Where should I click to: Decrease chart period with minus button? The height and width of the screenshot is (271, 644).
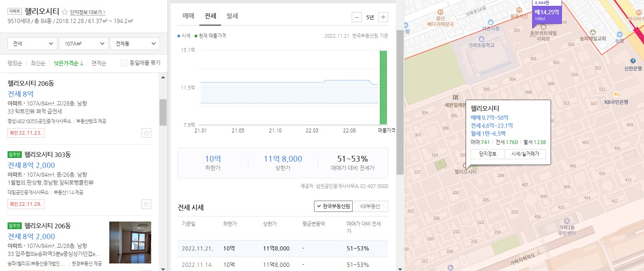point(357,17)
